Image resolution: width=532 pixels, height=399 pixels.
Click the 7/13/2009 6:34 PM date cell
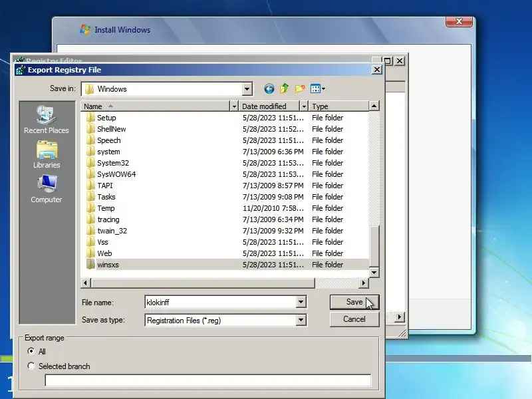click(x=273, y=219)
